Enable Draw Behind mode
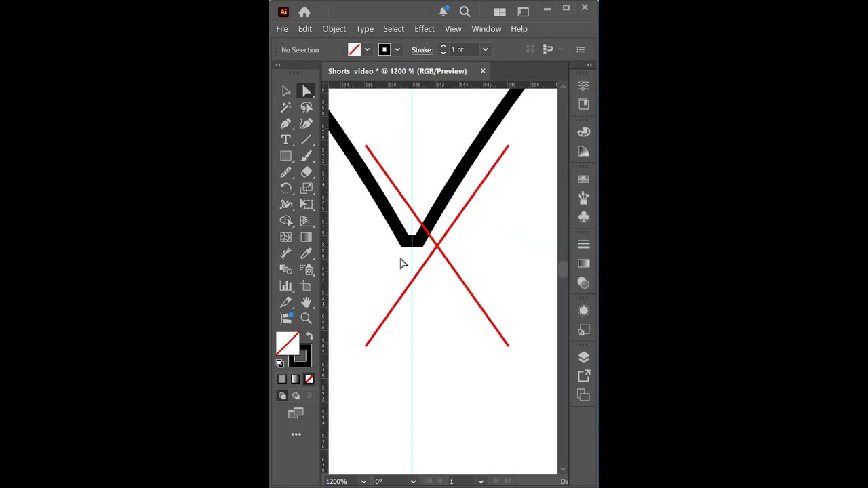The image size is (868, 488). (x=296, y=396)
